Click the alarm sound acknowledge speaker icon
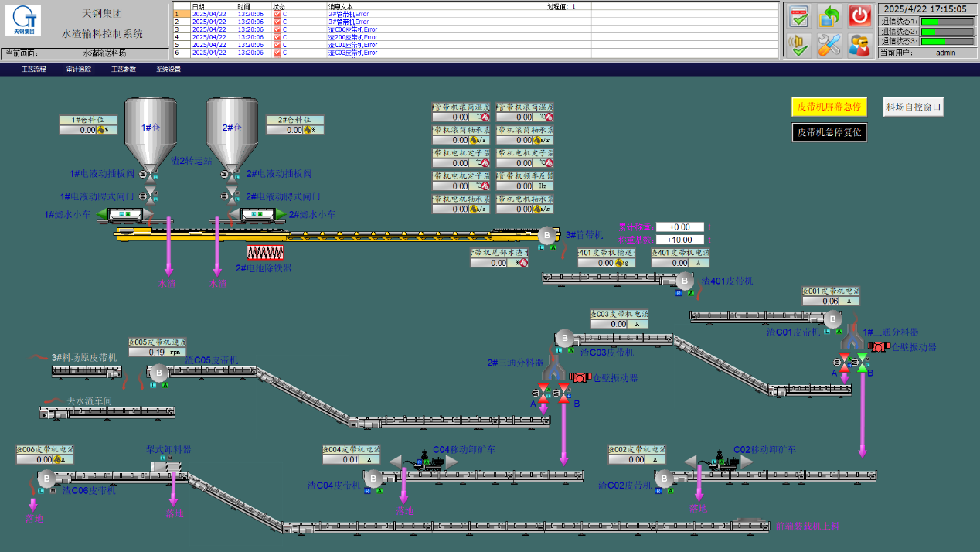The height and width of the screenshot is (552, 980). pos(799,45)
